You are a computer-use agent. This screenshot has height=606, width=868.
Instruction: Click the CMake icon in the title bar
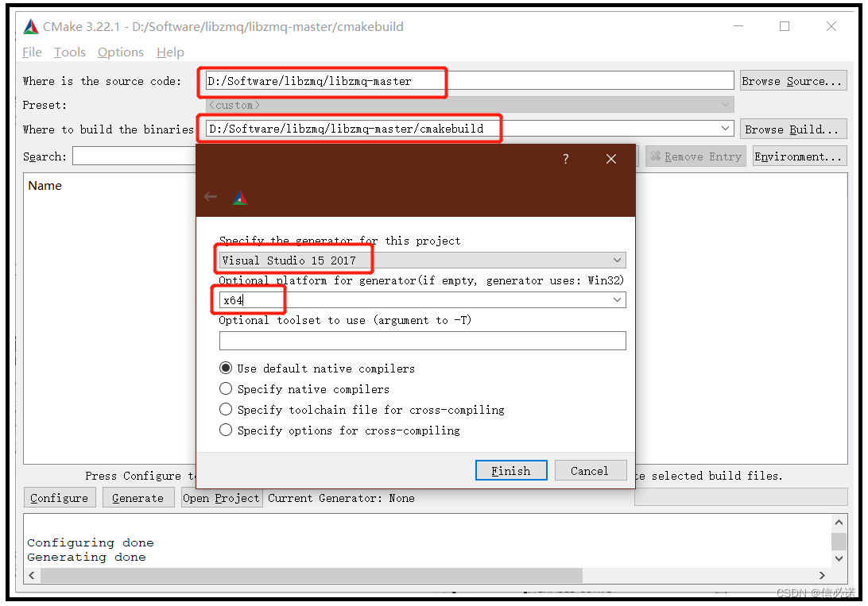(x=30, y=25)
